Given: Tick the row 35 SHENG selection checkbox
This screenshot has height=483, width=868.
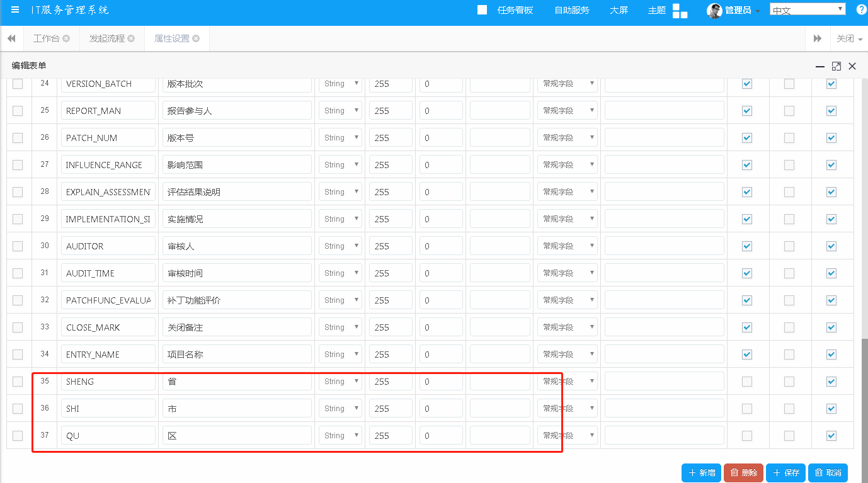Looking at the screenshot, I should coord(18,382).
